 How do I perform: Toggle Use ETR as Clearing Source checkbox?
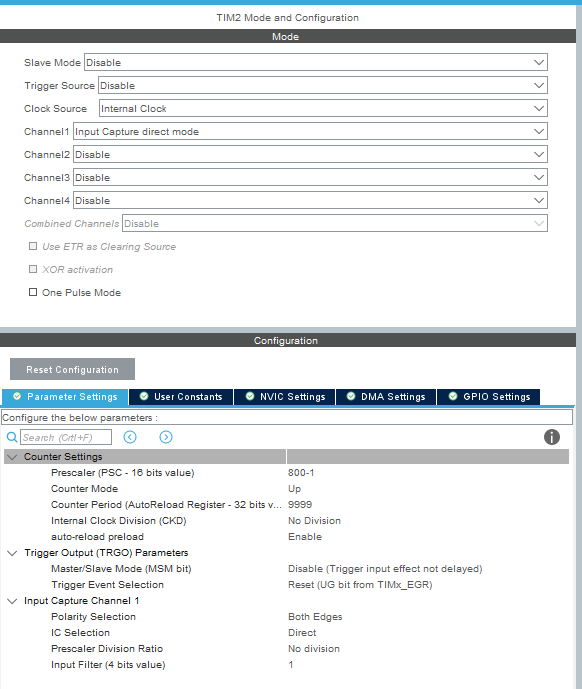tap(33, 246)
